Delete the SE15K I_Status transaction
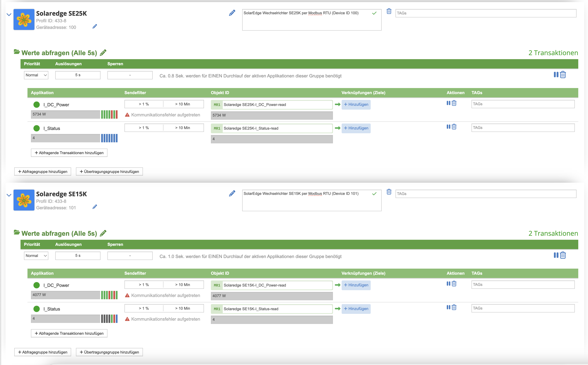588x365 pixels. tap(454, 307)
